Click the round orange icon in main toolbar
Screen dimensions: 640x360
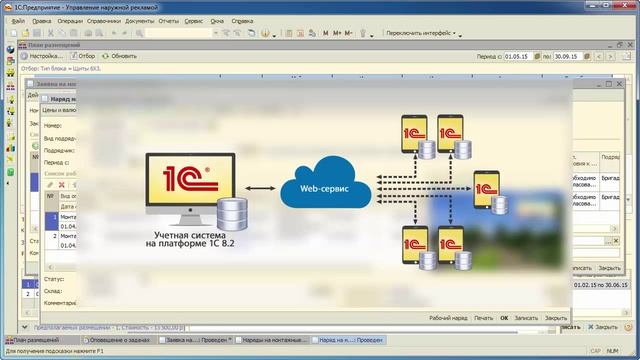(x=265, y=33)
